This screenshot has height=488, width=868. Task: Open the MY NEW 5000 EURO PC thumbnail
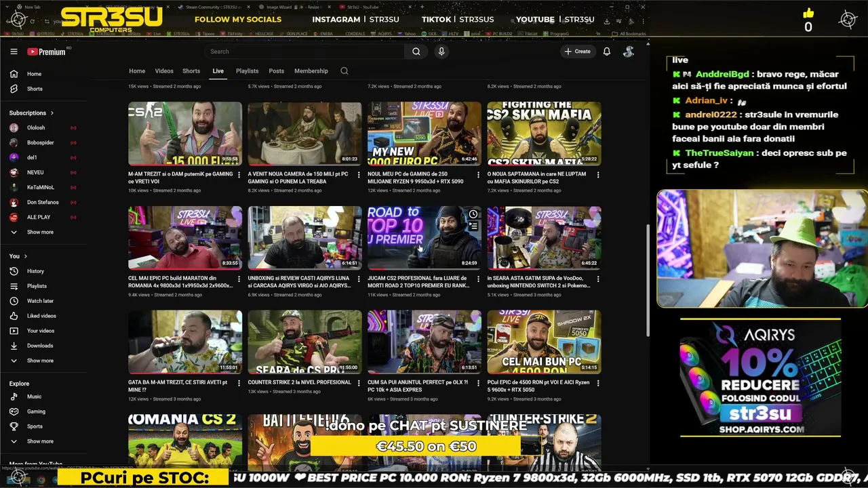425,134
